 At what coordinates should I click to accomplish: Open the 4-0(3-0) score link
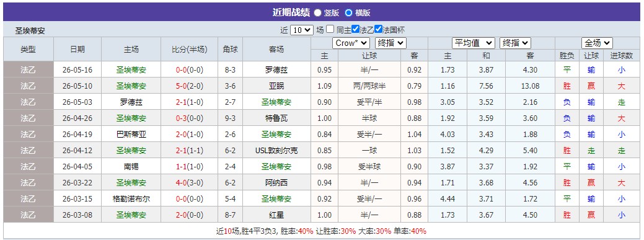click(189, 182)
